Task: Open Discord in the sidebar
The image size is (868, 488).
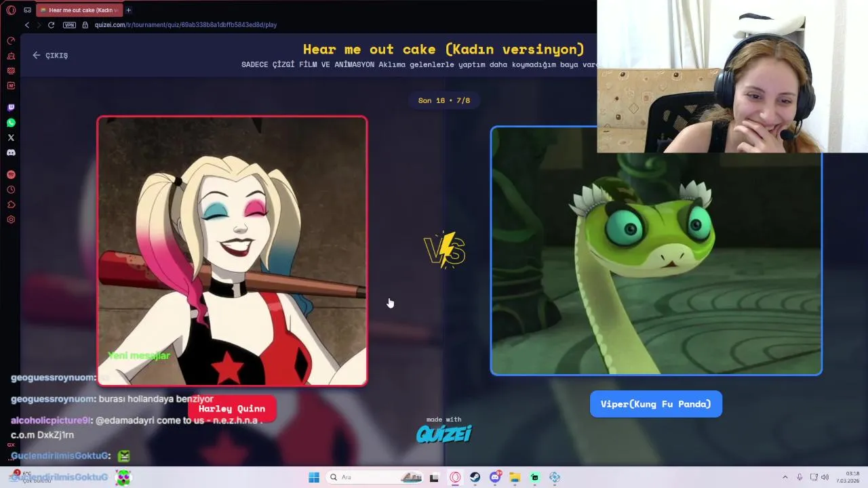Action: pyautogui.click(x=11, y=152)
